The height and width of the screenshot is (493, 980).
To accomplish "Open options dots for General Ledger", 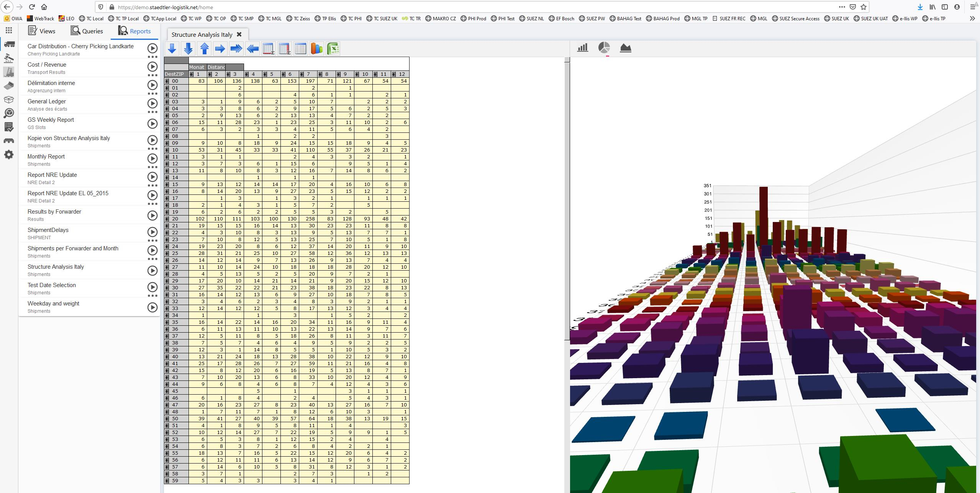I will pos(152,112).
